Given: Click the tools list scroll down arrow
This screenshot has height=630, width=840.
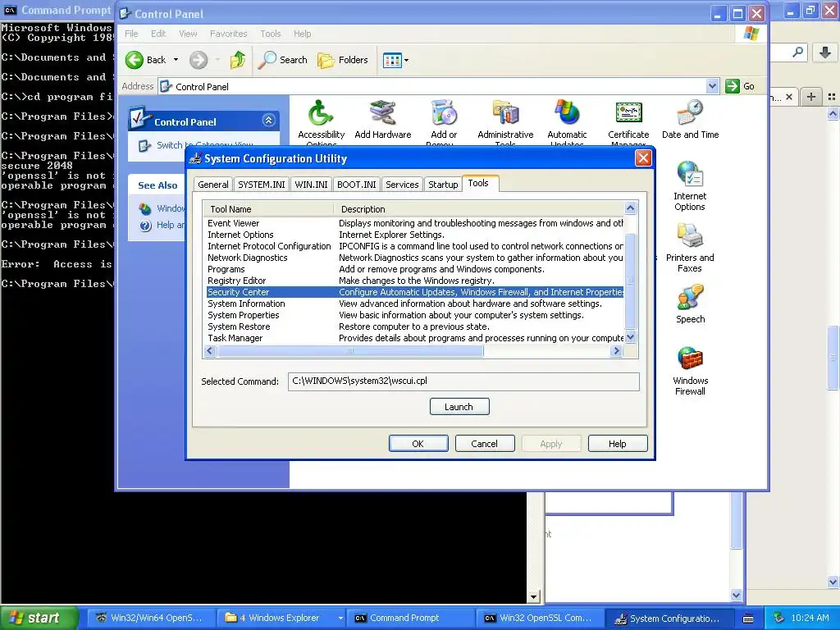Looking at the screenshot, I should tap(631, 337).
